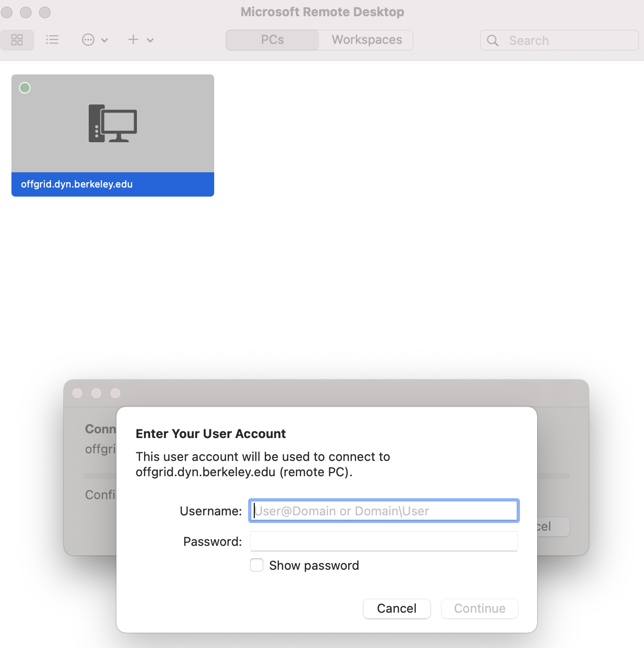Enable the Show password checkbox
This screenshot has height=648, width=644.
tap(257, 565)
